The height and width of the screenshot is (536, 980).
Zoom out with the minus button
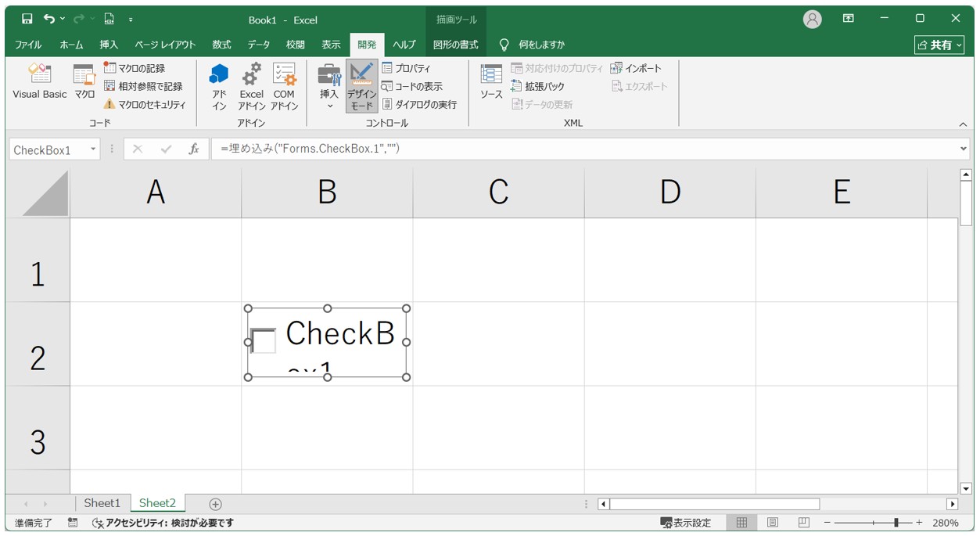click(827, 523)
